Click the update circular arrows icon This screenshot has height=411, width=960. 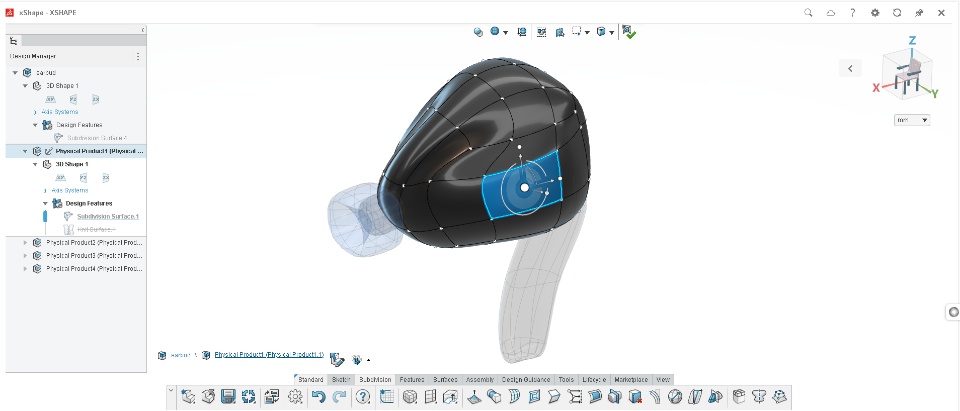click(249, 397)
